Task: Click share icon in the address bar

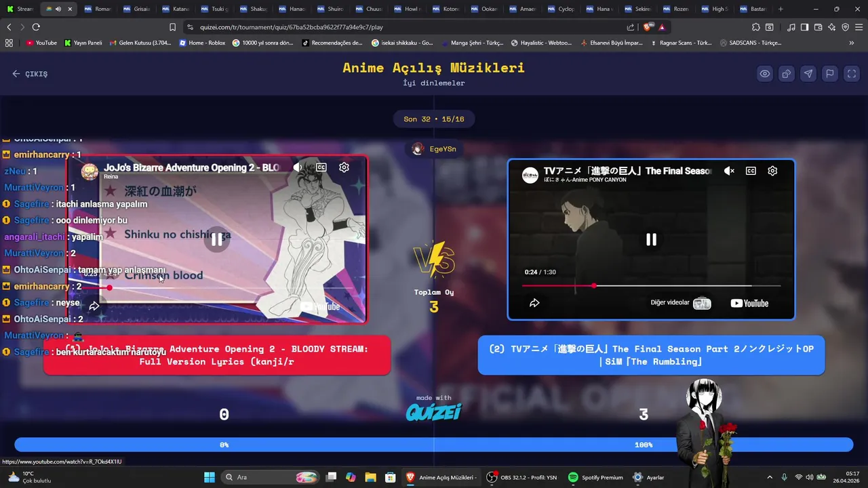Action: coord(631,27)
